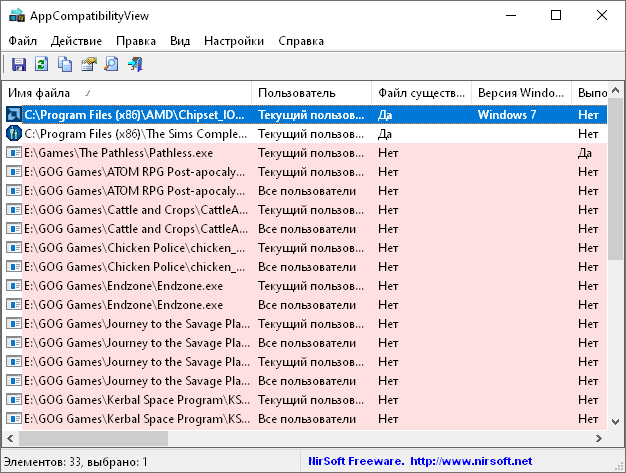Viewport: 626px width, 473px height.
Task: Click the horizontal scrollbar right arrow
Action: [x=598, y=439]
